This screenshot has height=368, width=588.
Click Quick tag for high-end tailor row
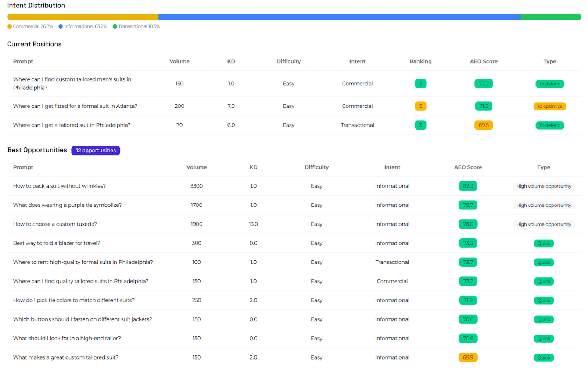coord(544,339)
